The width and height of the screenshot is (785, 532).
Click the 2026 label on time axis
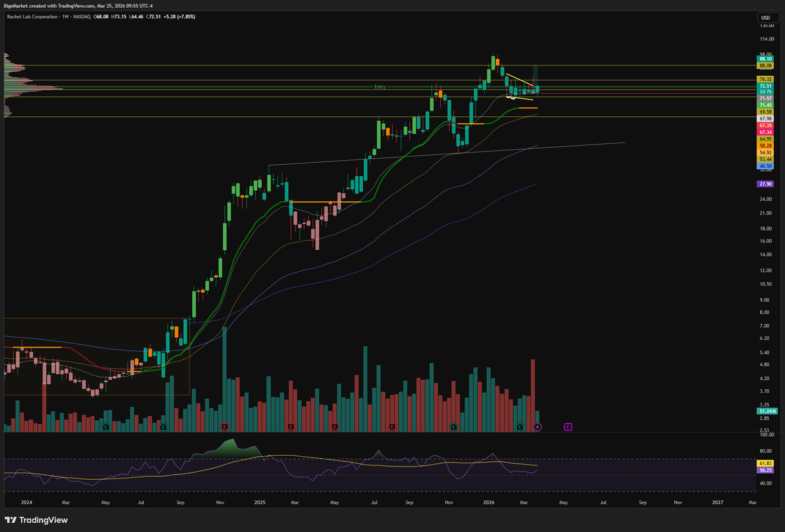point(488,503)
